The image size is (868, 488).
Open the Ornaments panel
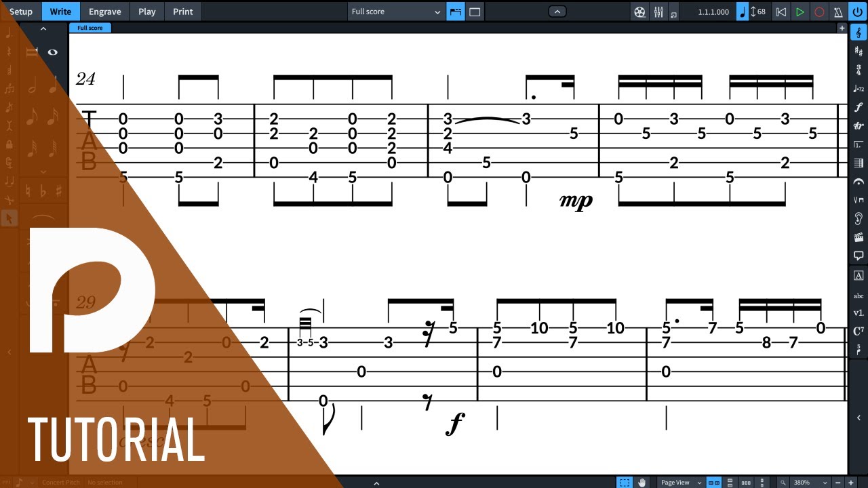tap(859, 126)
